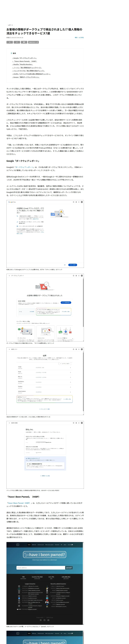Share the article on X
This screenshot has height=644, width=129.
pyautogui.click(x=10, y=42)
